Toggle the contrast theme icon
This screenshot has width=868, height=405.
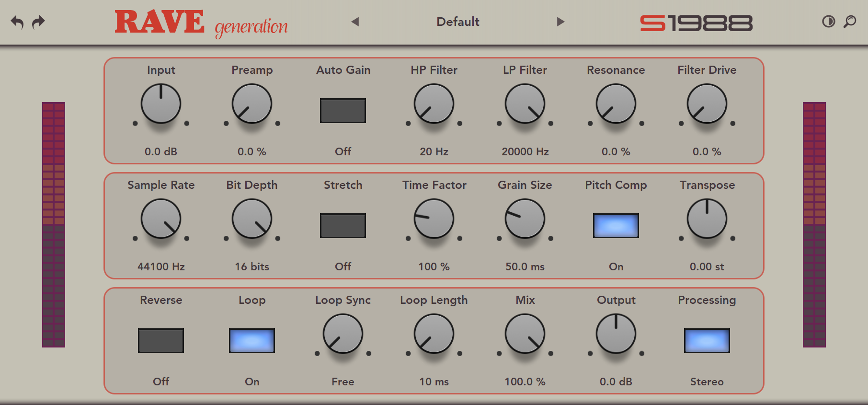pyautogui.click(x=828, y=22)
